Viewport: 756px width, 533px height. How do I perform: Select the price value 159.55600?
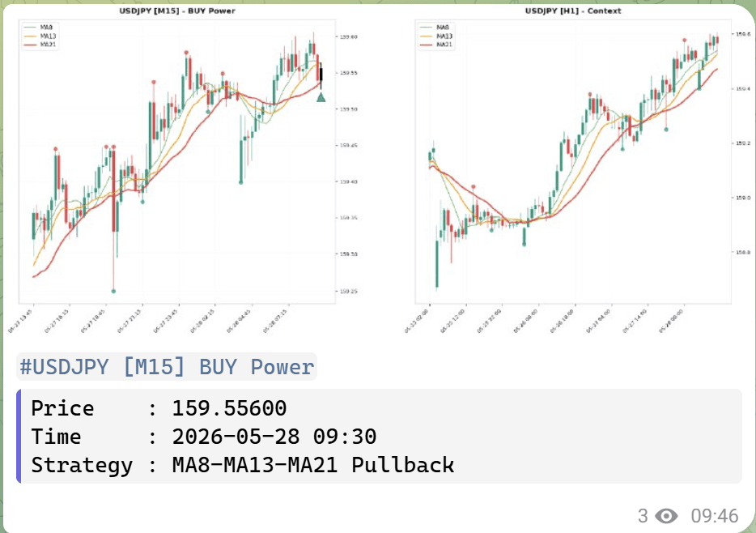pyautogui.click(x=230, y=408)
